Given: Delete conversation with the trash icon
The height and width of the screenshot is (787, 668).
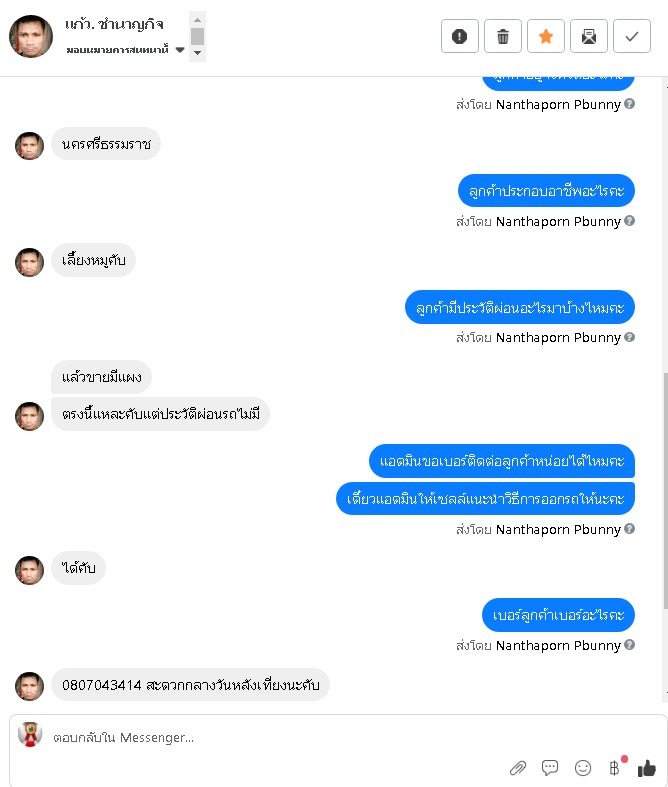Looking at the screenshot, I should pyautogui.click(x=502, y=36).
